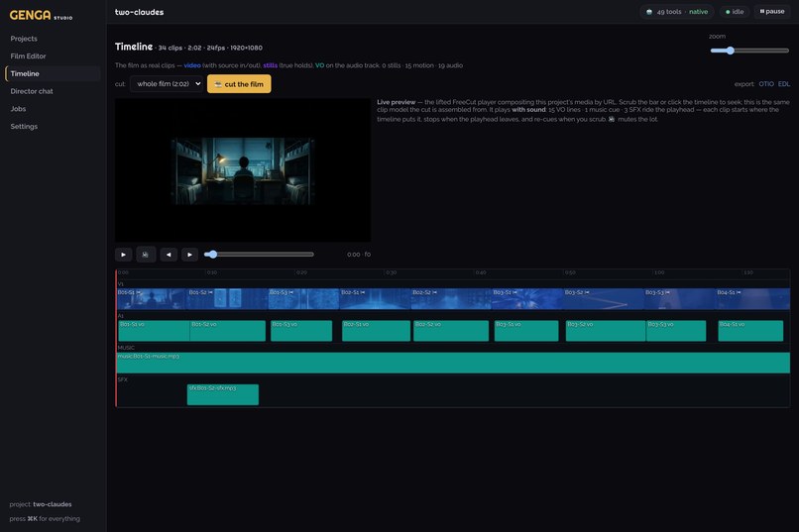Select the B04-S1 video clip on V1
The image size is (799, 532).
coord(752,299)
